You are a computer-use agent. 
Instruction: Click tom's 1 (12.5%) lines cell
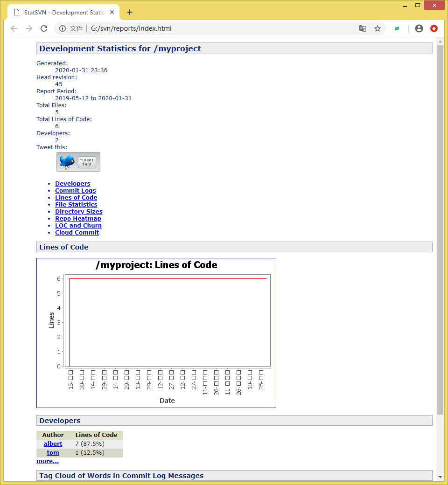tap(96, 452)
